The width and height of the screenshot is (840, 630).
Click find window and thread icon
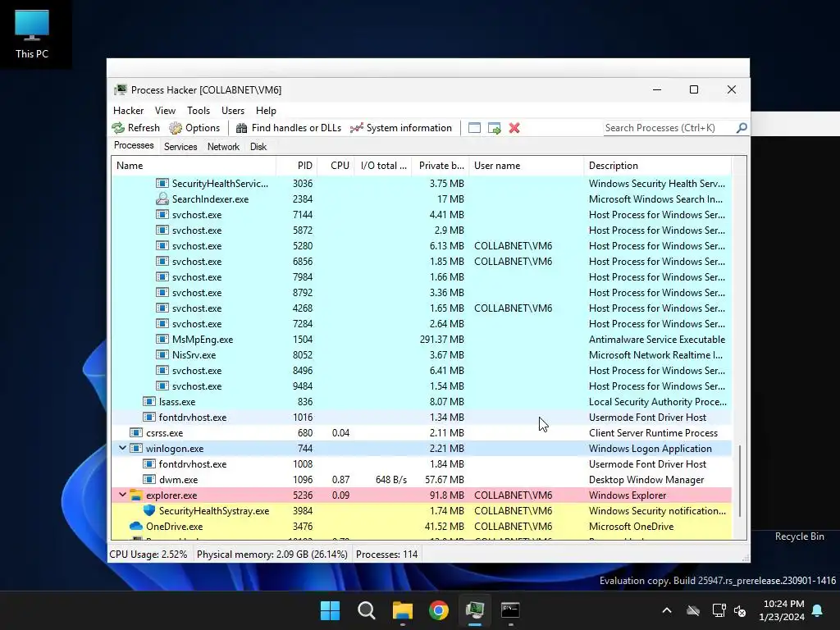494,128
